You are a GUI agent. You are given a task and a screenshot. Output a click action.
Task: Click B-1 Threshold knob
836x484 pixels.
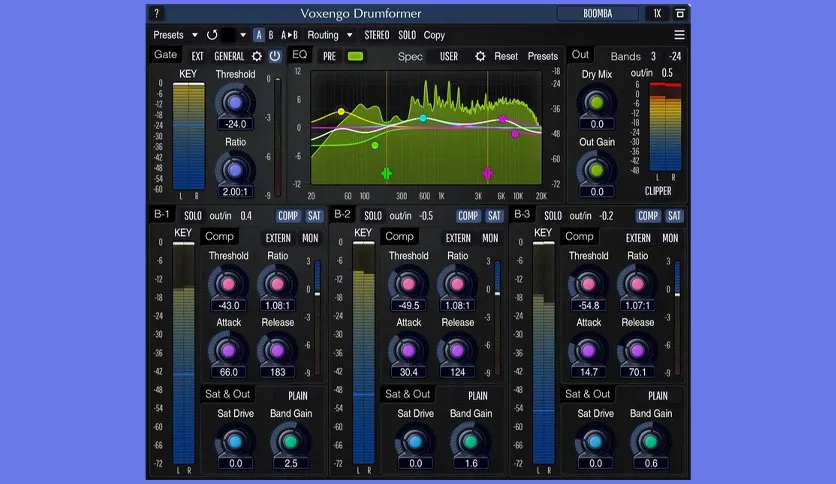pyautogui.click(x=228, y=284)
